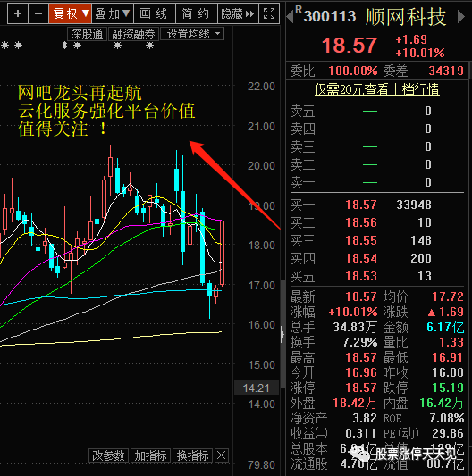Viewport: 472px width, 476px height.
Task: Click the side panel splitter handle
Action: click(282, 334)
